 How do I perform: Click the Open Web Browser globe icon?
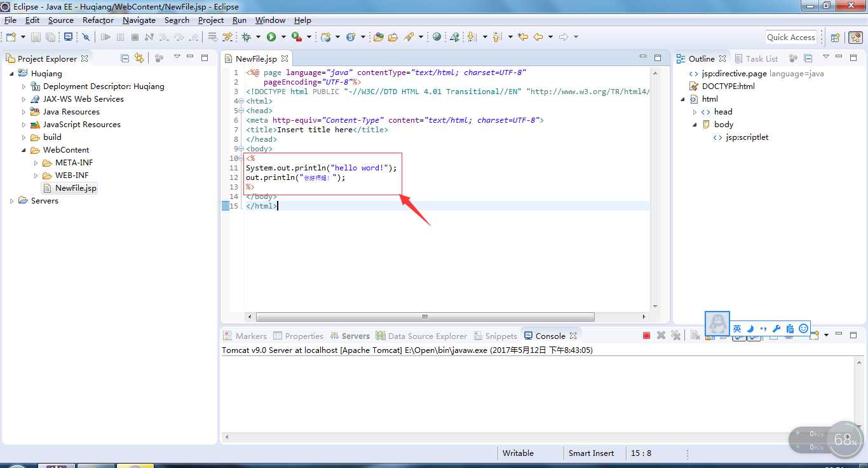(x=437, y=38)
